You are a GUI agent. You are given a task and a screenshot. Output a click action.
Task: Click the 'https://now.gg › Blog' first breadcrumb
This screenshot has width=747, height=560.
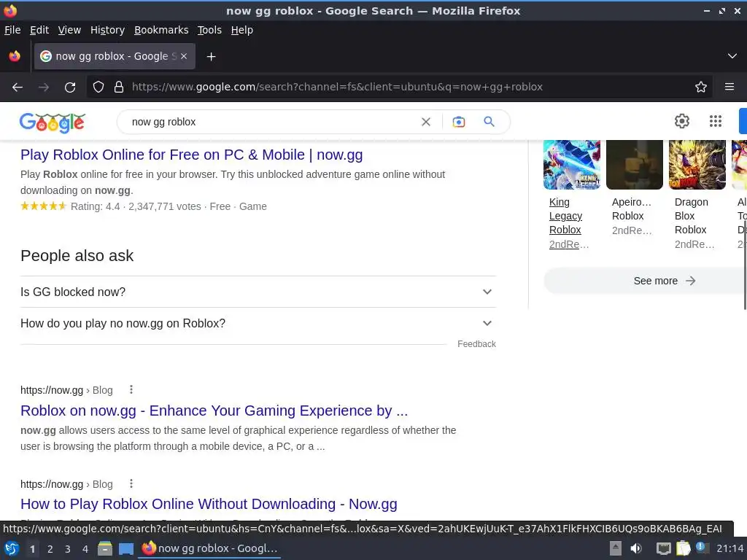pos(66,391)
